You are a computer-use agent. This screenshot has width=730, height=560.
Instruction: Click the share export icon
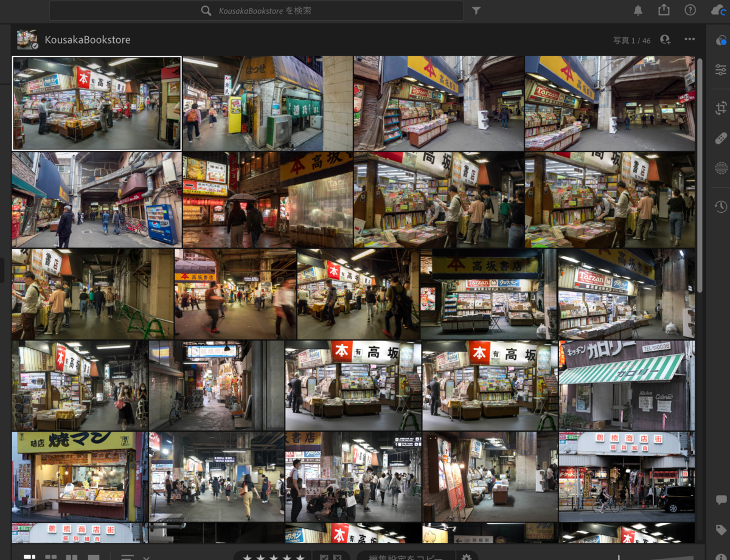click(664, 10)
